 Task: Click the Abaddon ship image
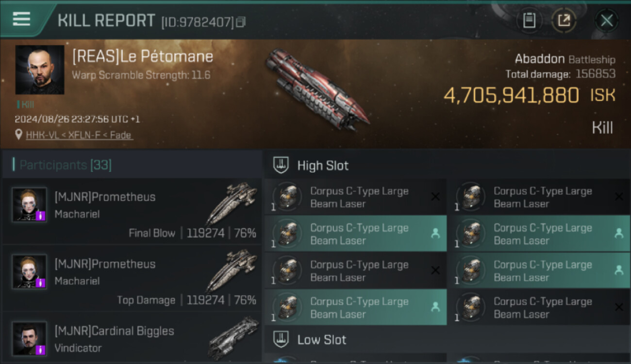point(317,91)
